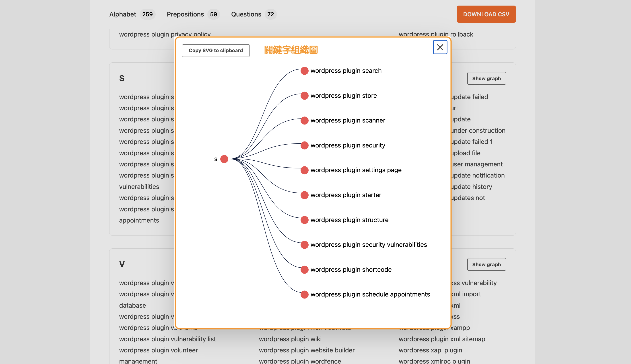This screenshot has height=364, width=631.
Task: Select the Questions tab
Action: (x=246, y=14)
